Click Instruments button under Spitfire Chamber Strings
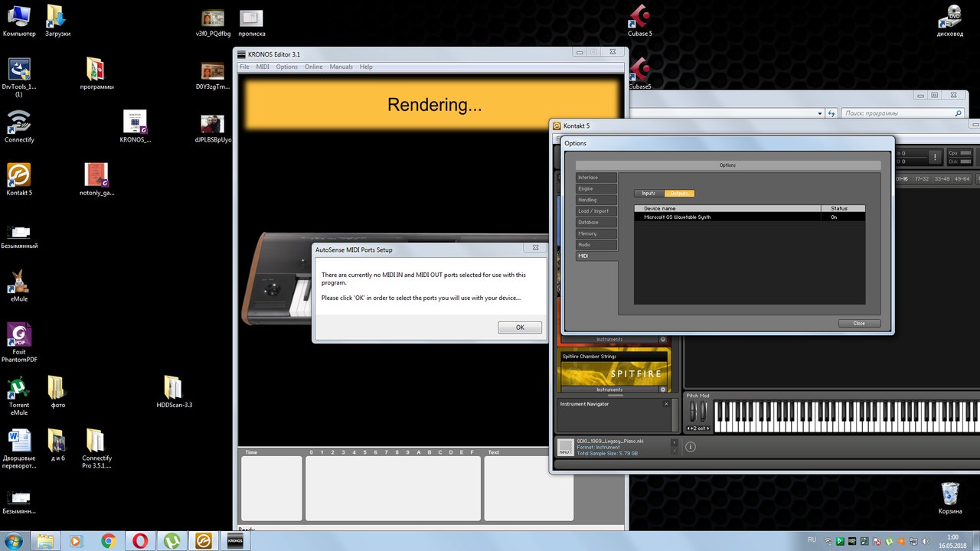 [x=610, y=390]
